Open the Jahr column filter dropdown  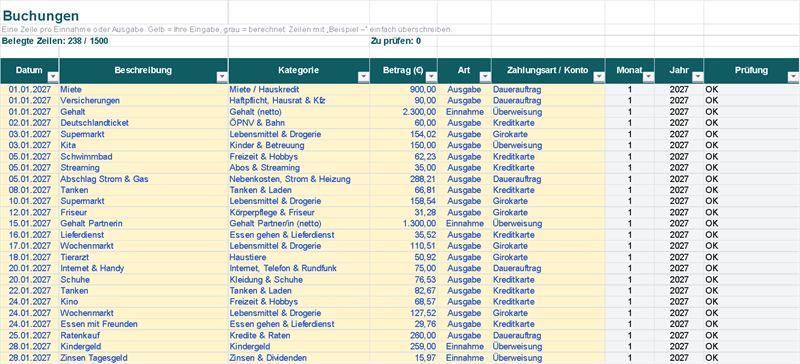(697, 77)
